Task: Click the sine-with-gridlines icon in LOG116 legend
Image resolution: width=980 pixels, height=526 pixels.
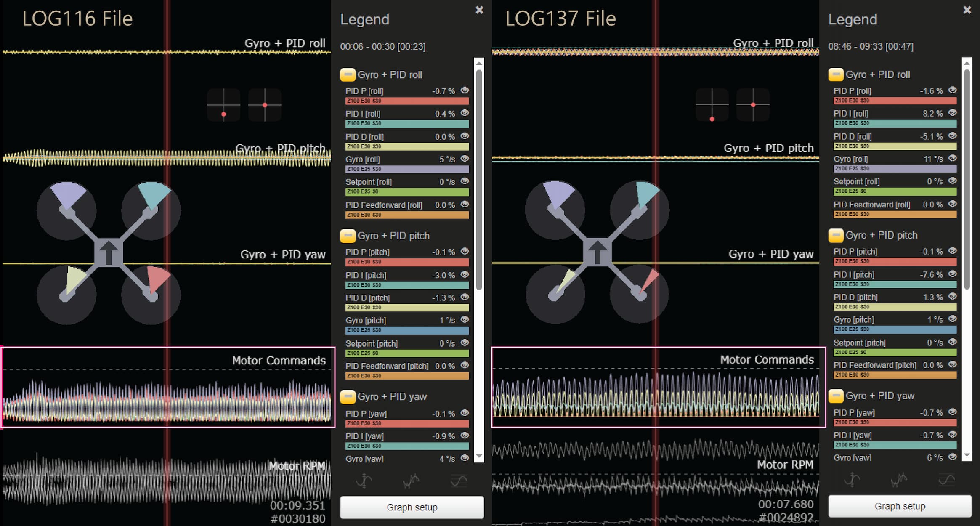Action: tap(459, 480)
